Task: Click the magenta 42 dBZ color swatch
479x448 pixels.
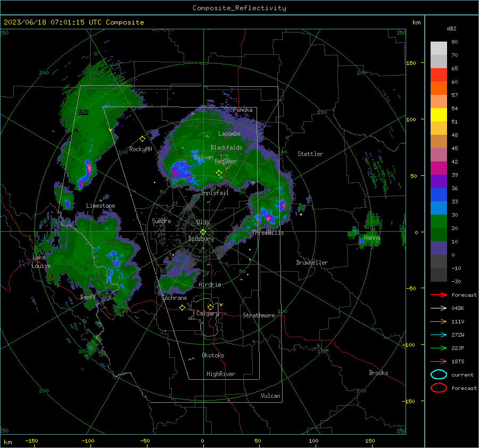Action: [x=439, y=168]
